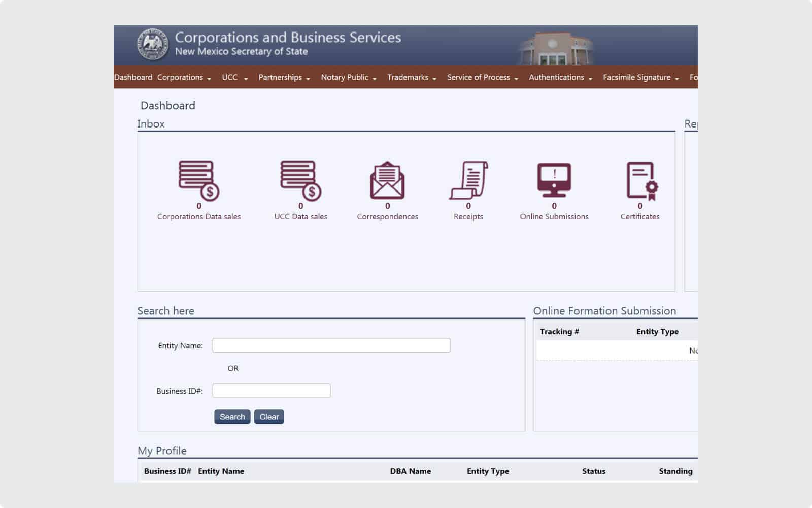
Task: Click the Tracking # column header
Action: [x=559, y=331]
